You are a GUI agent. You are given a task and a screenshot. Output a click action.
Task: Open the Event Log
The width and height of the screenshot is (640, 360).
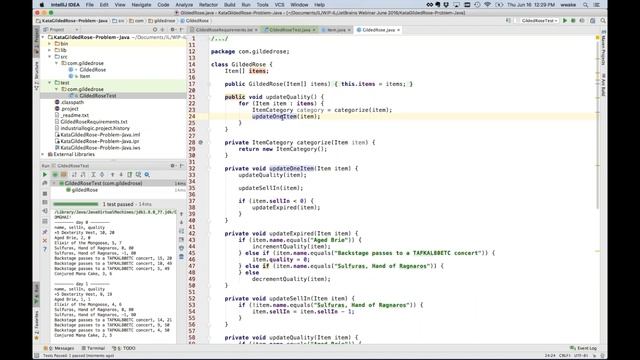pyautogui.click(x=584, y=348)
